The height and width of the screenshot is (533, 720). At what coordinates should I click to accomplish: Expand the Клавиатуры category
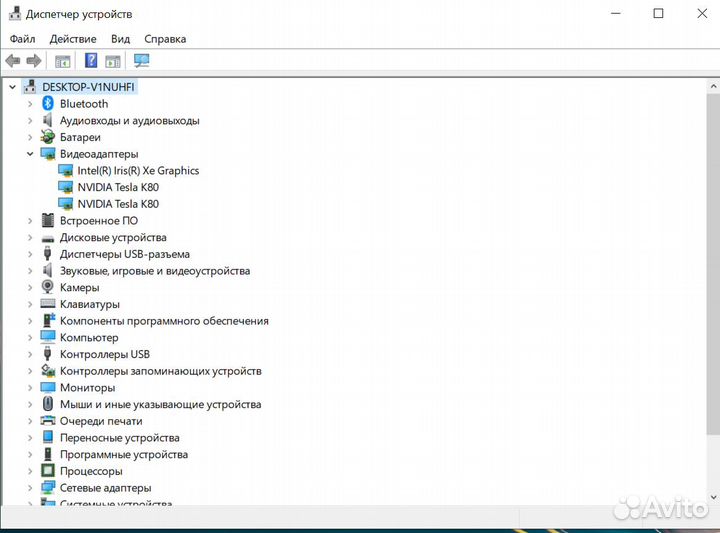[x=30, y=304]
